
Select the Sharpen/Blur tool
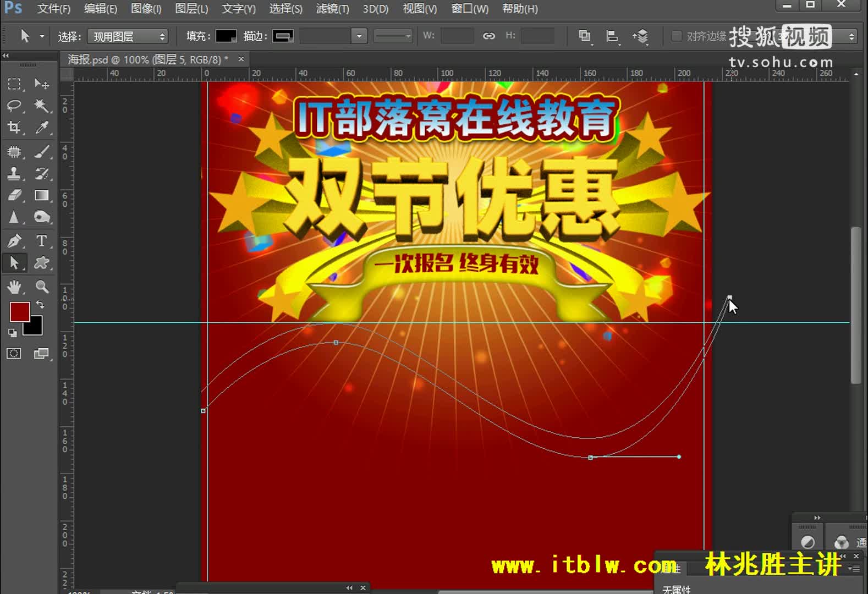14,217
